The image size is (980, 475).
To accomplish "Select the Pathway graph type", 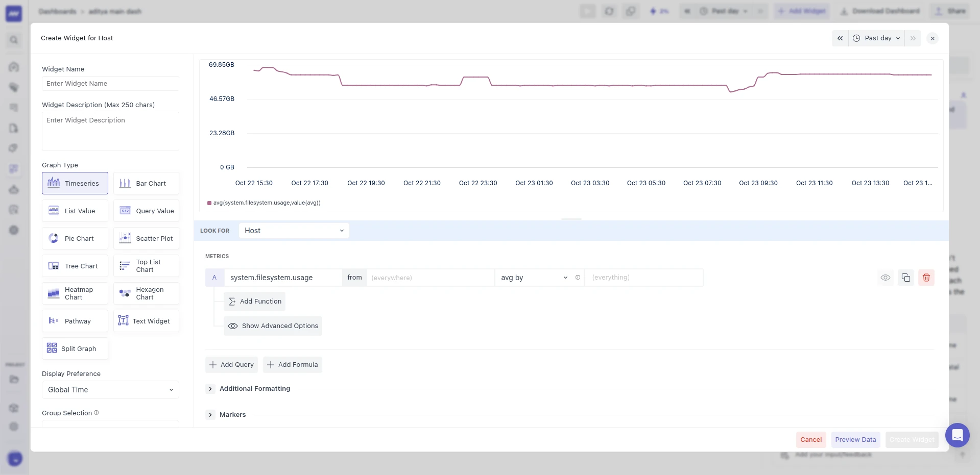I will pos(75,321).
